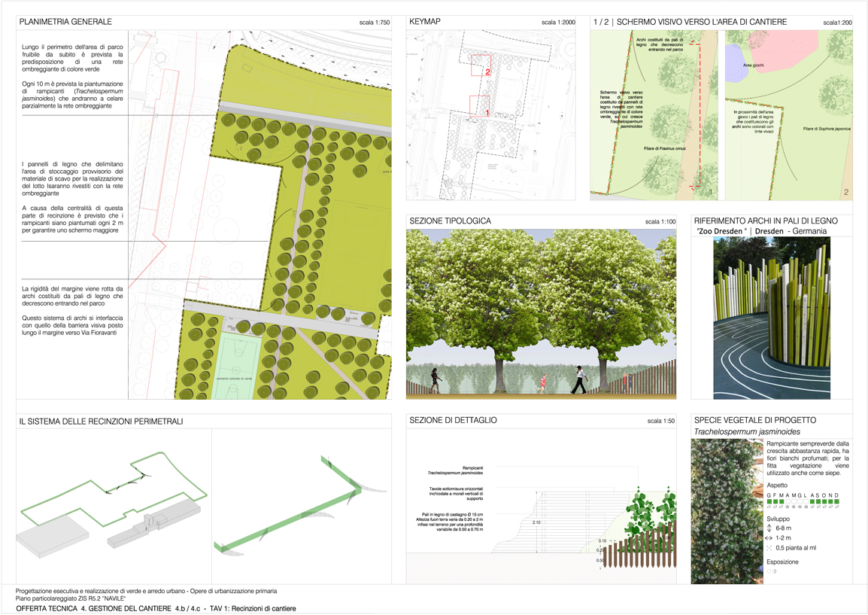The width and height of the screenshot is (868, 615).
Task: Click the walking man in the typological section
Action: point(578,379)
